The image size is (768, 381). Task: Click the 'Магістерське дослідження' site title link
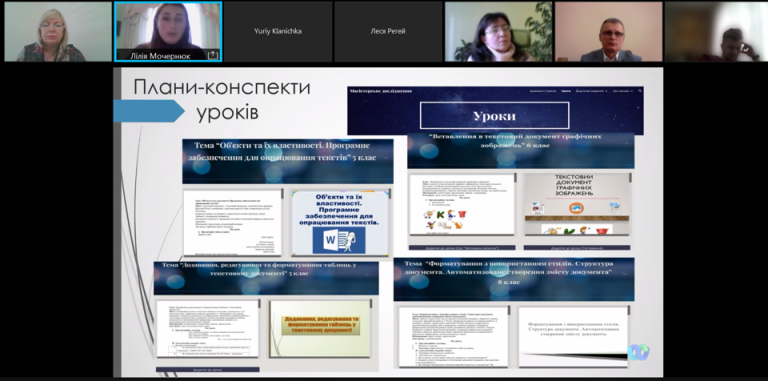pyautogui.click(x=381, y=91)
